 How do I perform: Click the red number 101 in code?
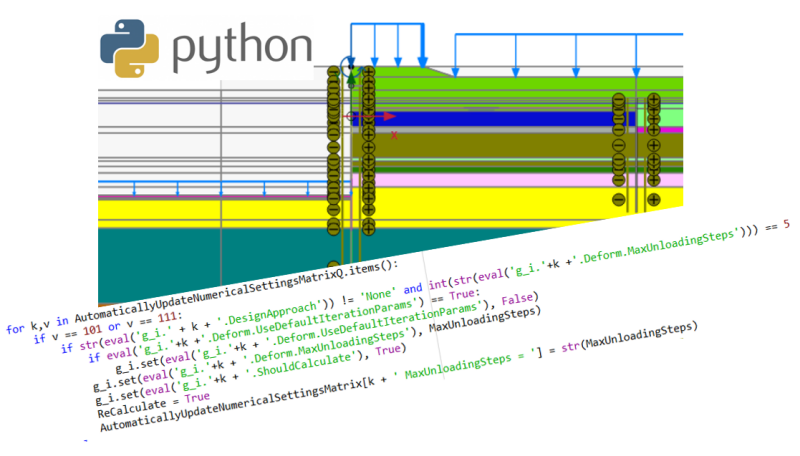click(93, 330)
